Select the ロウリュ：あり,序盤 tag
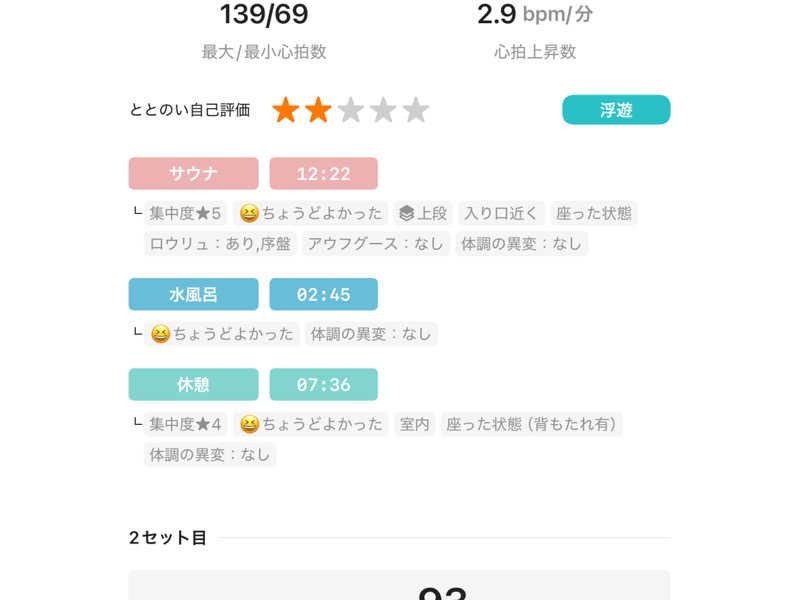Image resolution: width=800 pixels, height=600 pixels. 220,243
